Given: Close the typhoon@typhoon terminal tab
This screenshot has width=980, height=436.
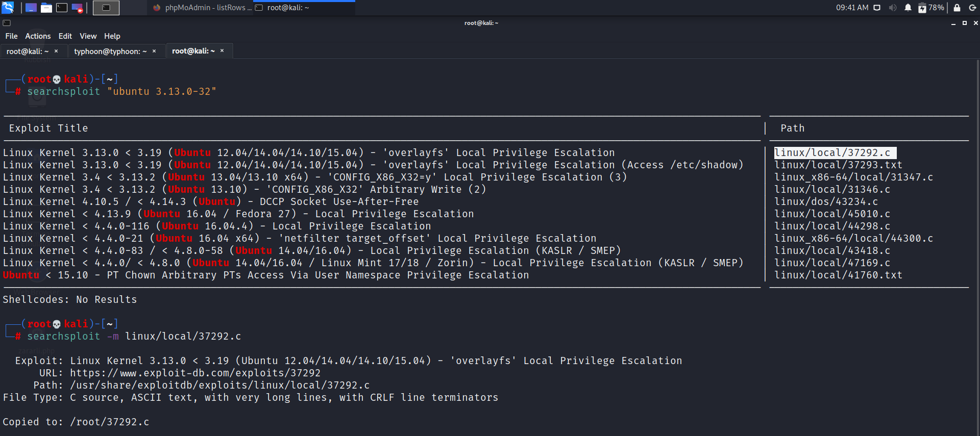Looking at the screenshot, I should 154,51.
